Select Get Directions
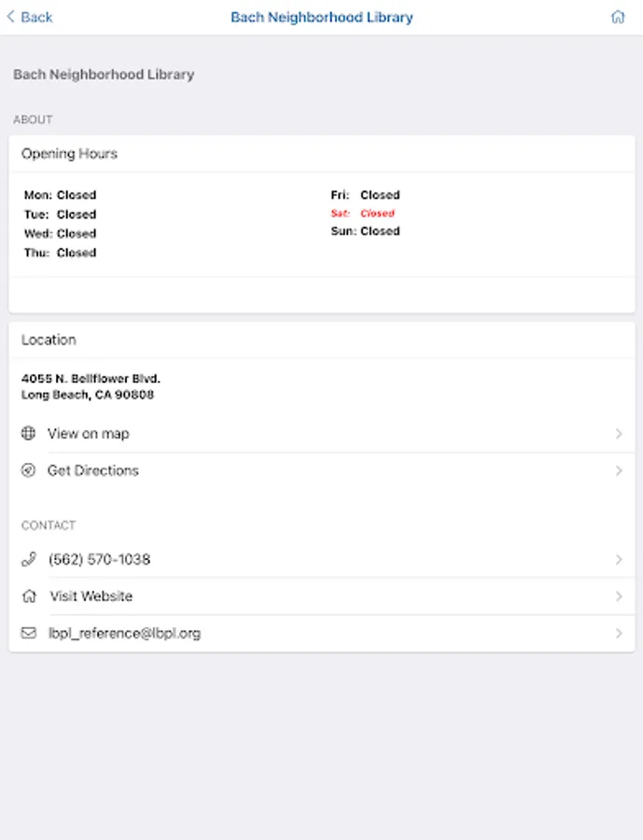643x840 pixels. point(93,470)
